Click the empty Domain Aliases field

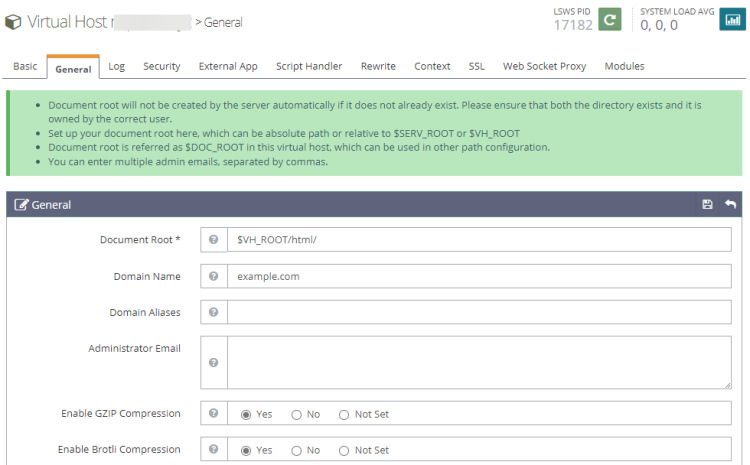(479, 312)
